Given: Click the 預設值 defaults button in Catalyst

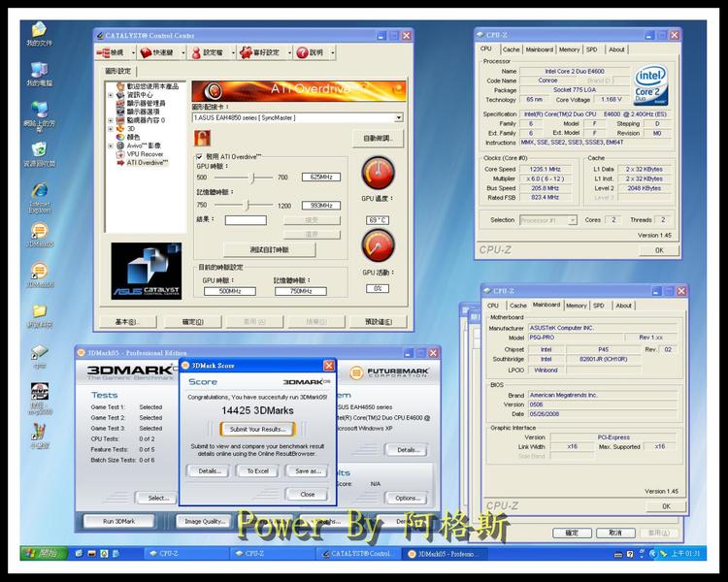Looking at the screenshot, I should [x=379, y=322].
